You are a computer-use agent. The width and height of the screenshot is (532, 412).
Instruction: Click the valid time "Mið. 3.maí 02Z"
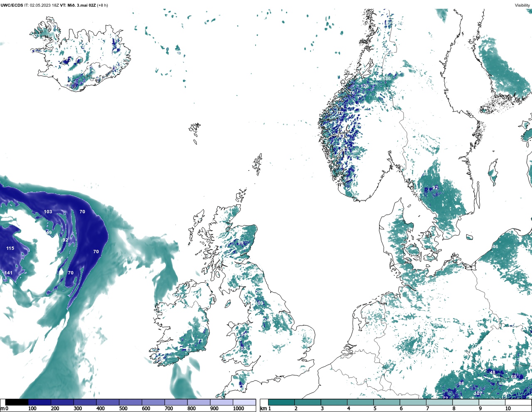tap(81, 5)
